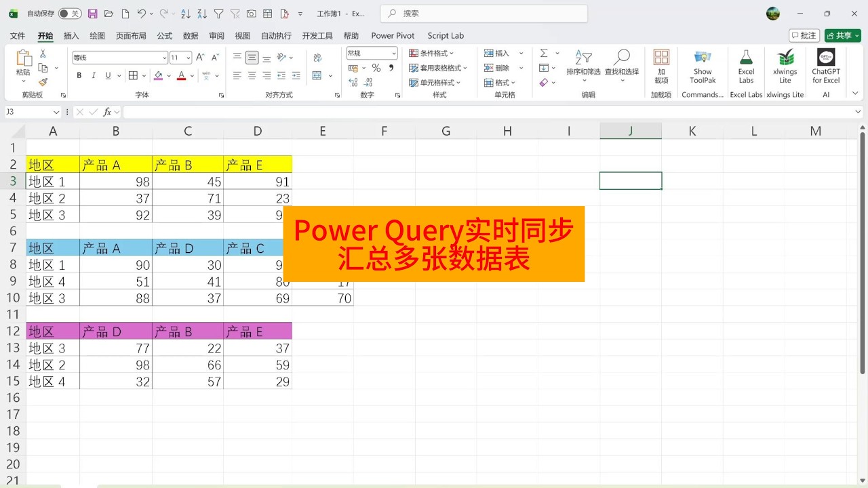Switch to the 插入 ribbon tab
This screenshot has width=868, height=488.
[x=71, y=36]
